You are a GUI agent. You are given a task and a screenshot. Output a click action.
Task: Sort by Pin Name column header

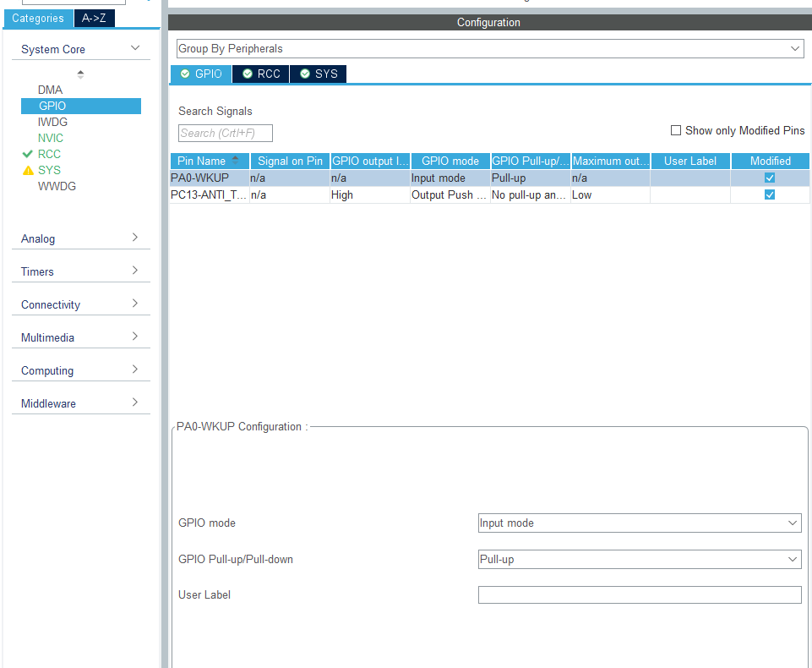pos(210,161)
